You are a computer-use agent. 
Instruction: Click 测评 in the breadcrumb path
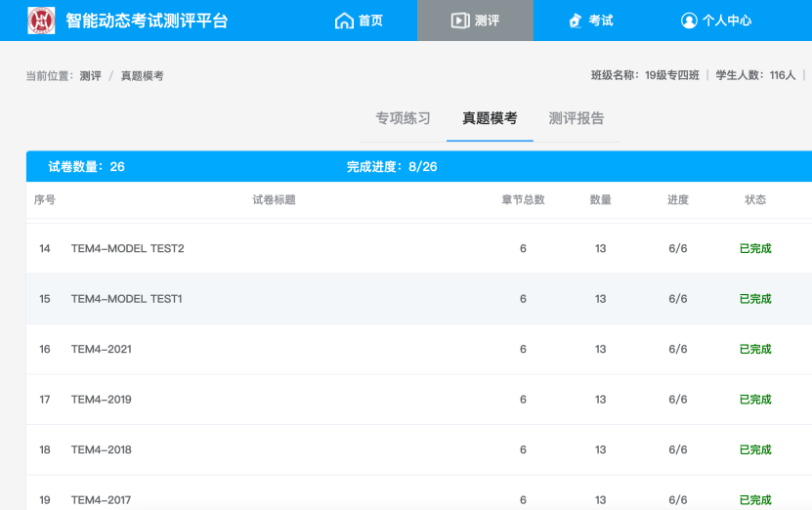point(90,75)
